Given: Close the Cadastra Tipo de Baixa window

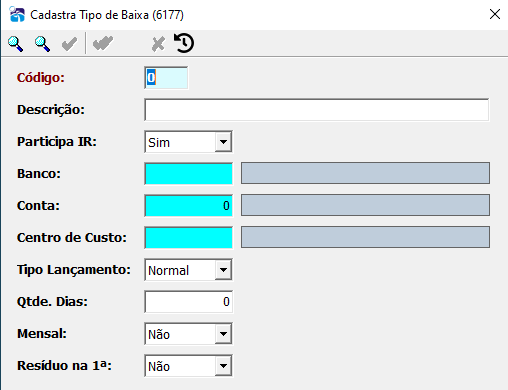Looking at the screenshot, I should pyautogui.click(x=495, y=14).
